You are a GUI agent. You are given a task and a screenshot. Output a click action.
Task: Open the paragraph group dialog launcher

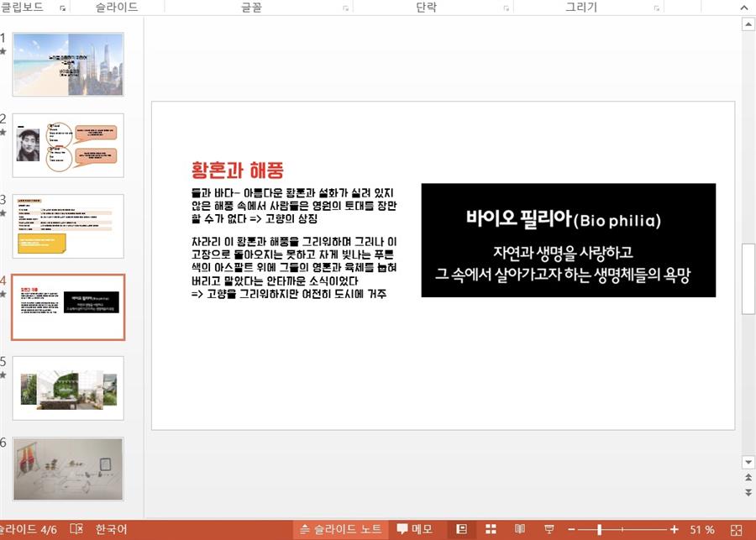pos(506,8)
